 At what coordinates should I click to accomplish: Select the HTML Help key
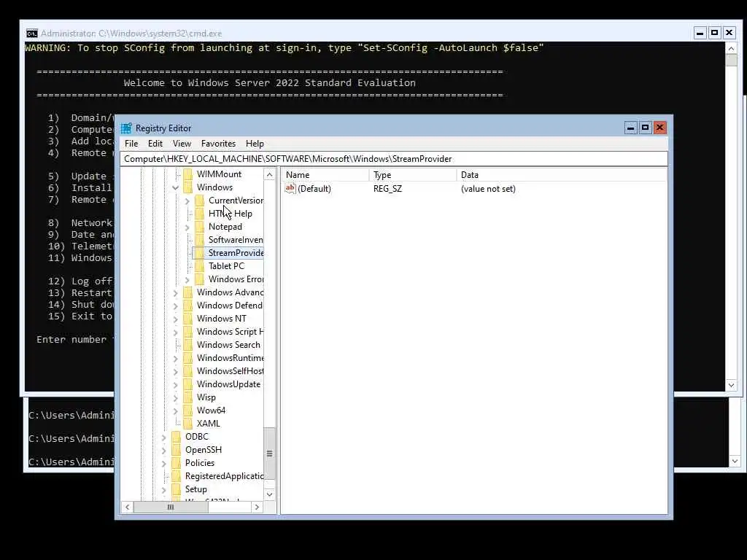(230, 214)
